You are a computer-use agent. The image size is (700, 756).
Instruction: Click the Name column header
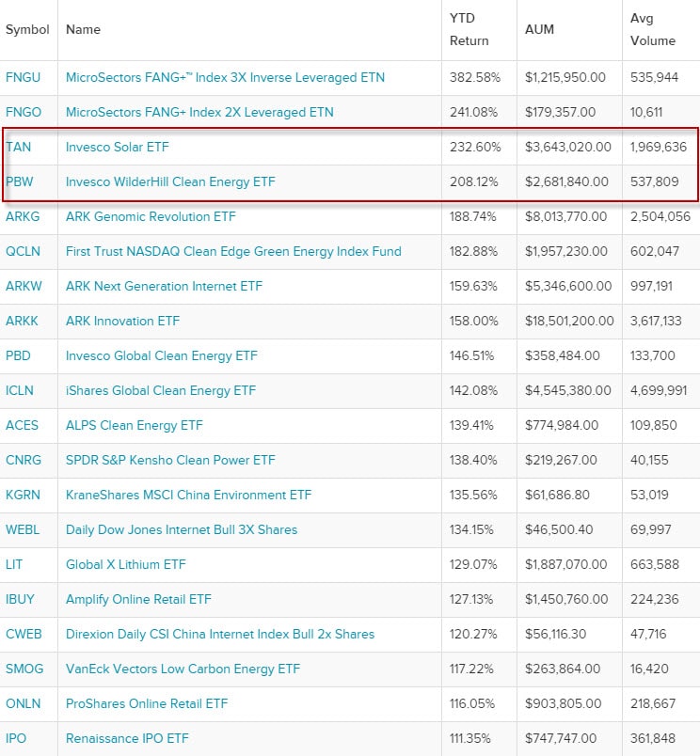click(83, 30)
